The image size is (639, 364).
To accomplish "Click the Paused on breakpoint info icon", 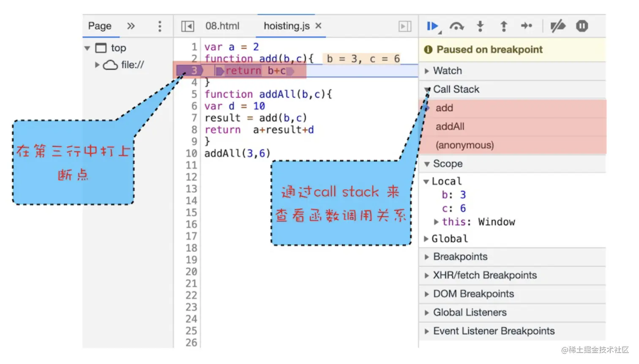I will tap(428, 50).
